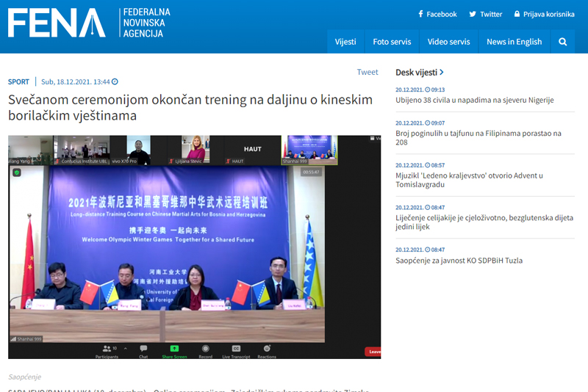
Task: Expand Desk vijesti with the chevron arrow
Action: pyautogui.click(x=442, y=73)
